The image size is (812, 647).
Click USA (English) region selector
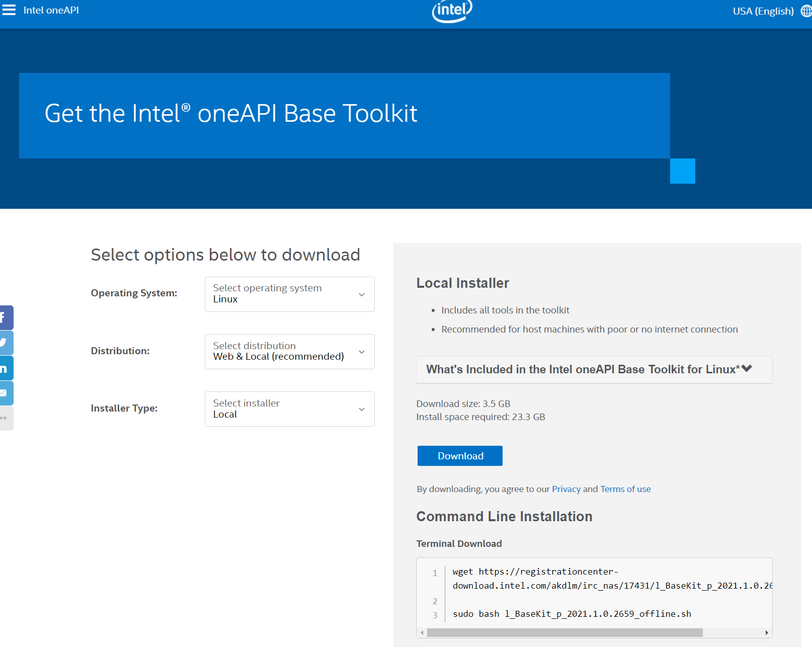763,11
